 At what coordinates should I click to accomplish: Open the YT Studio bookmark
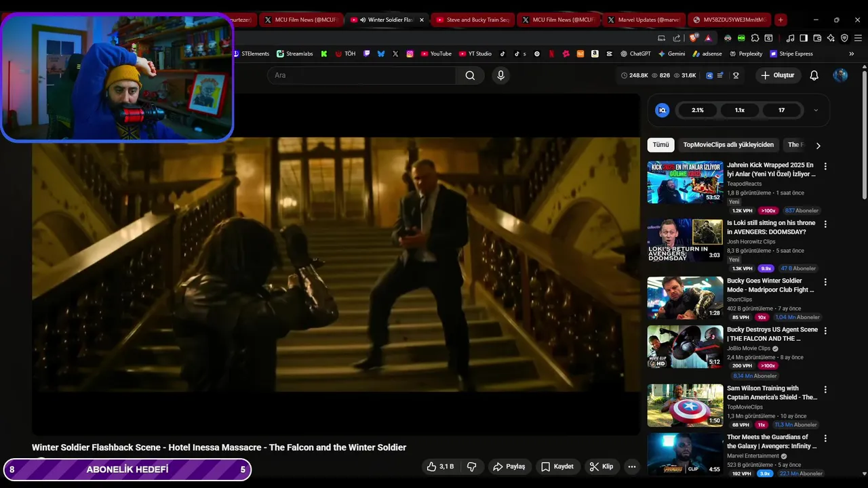[475, 54]
